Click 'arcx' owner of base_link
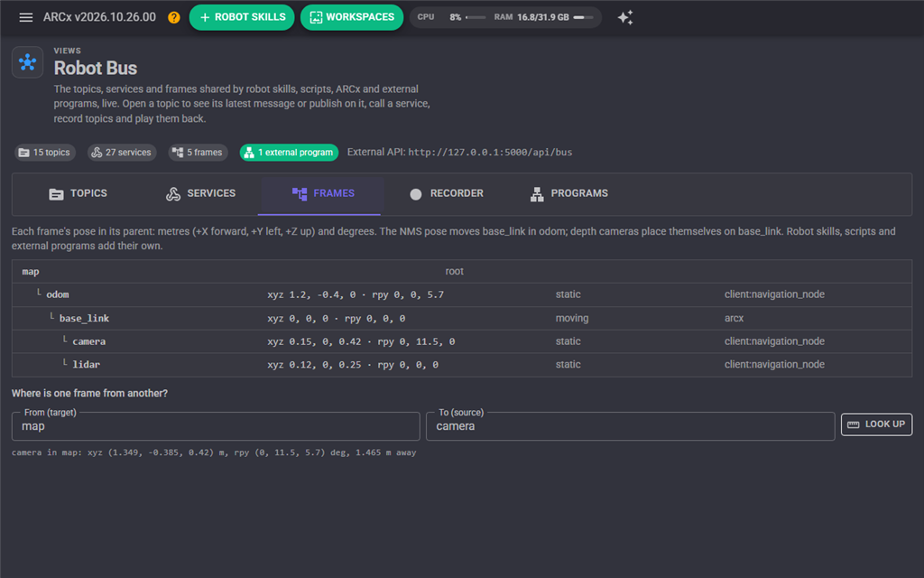Screen dimensions: 924x578 [734, 318]
